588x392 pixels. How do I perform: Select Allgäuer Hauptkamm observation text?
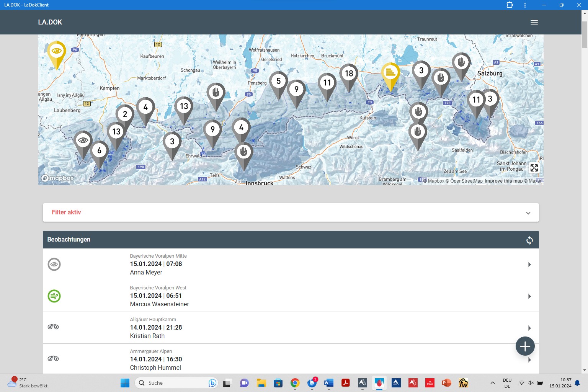point(153,320)
